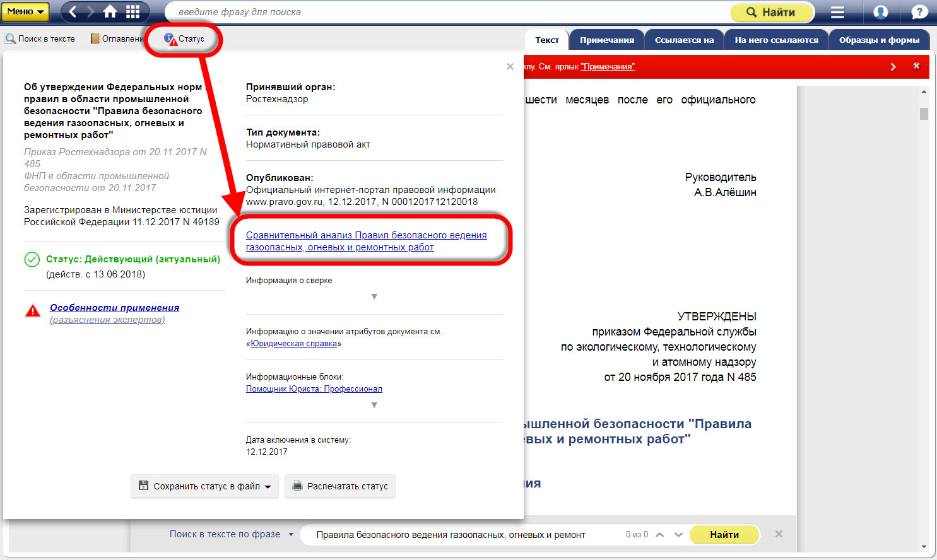
Task: Go back with the left arrow icon
Action: [x=73, y=11]
